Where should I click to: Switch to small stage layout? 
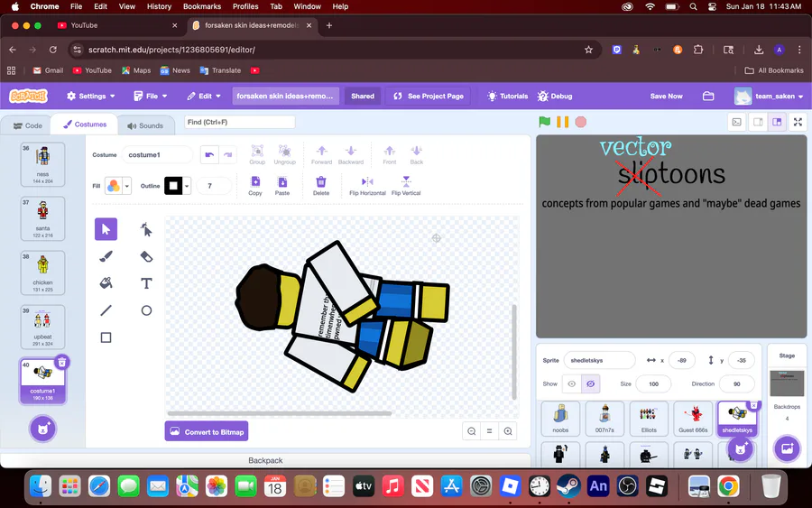click(x=758, y=122)
